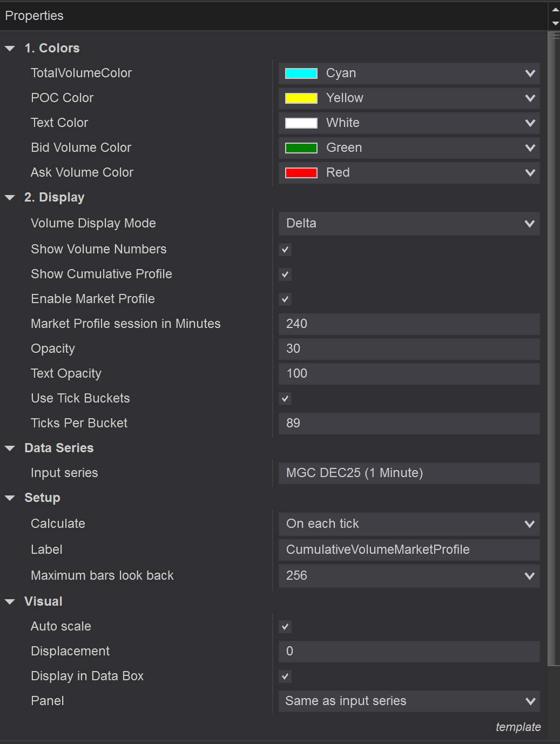Collapse the Data Series section arrow
The height and width of the screenshot is (744, 560).
coord(10,448)
